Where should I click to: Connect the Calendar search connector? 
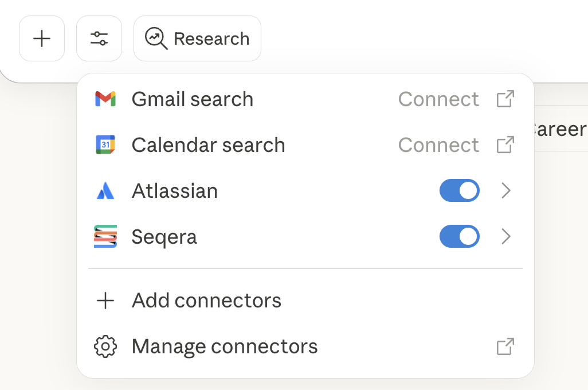tap(438, 145)
